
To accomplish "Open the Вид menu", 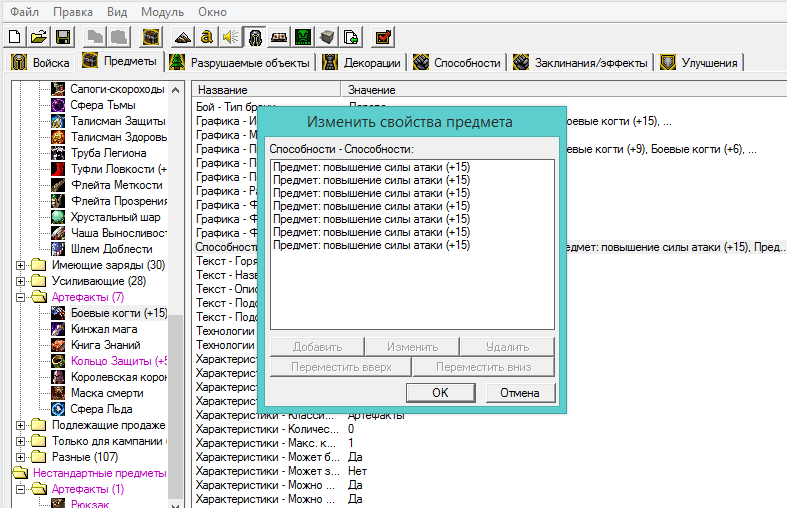I will [x=117, y=12].
